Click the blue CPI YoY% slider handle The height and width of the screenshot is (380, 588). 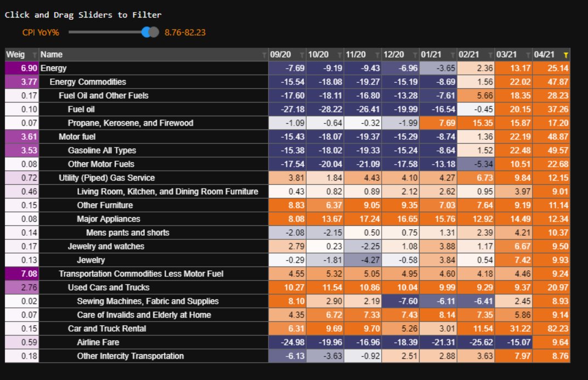tap(146, 32)
